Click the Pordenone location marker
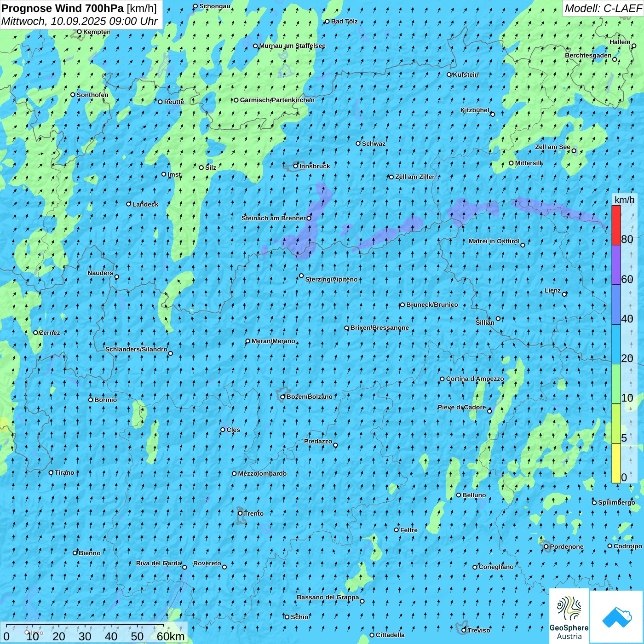644x644 pixels. pyautogui.click(x=546, y=546)
